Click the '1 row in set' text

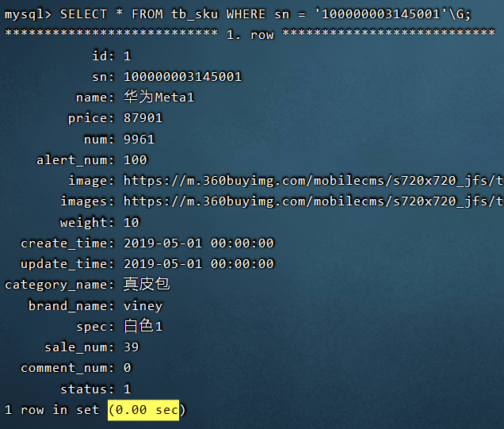[x=52, y=410]
